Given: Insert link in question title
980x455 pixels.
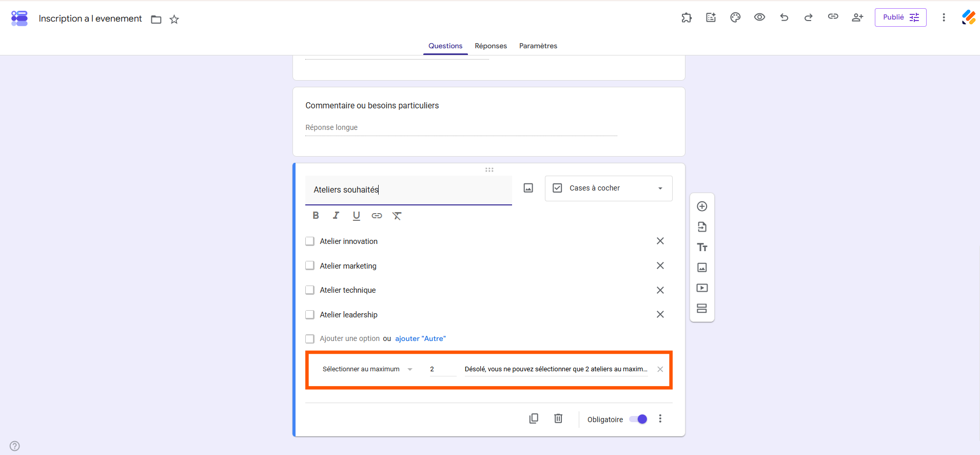Looking at the screenshot, I should pos(377,216).
